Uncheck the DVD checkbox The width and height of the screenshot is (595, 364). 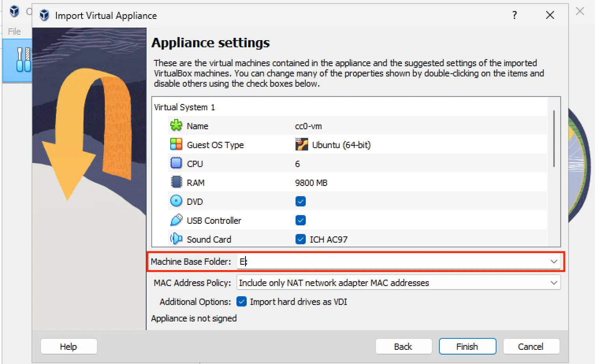pyautogui.click(x=300, y=201)
